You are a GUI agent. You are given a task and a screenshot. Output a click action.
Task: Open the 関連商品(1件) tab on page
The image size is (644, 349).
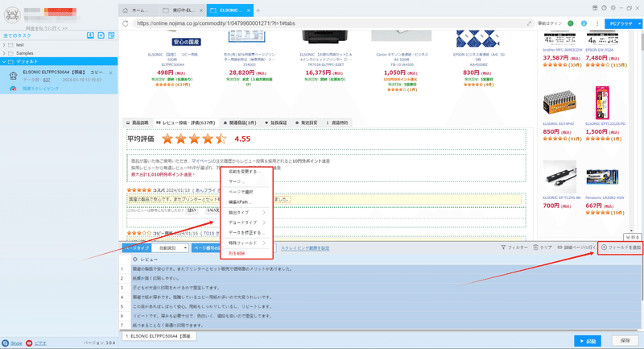(x=240, y=123)
